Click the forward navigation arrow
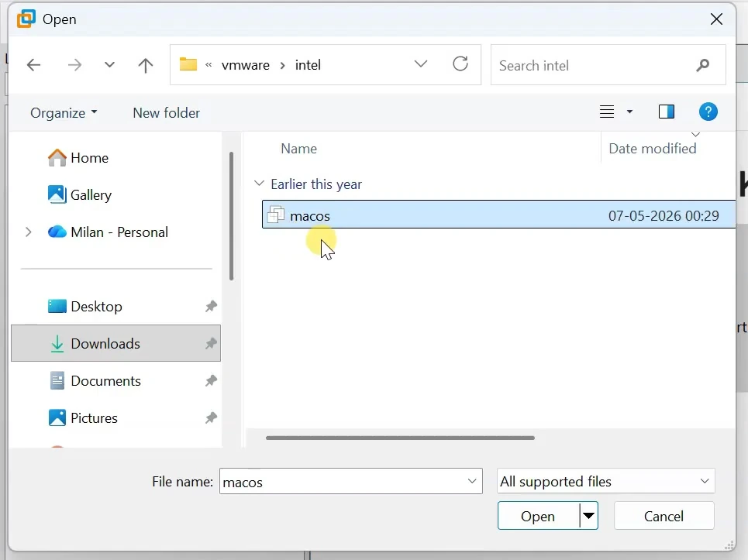748x560 pixels. click(74, 65)
